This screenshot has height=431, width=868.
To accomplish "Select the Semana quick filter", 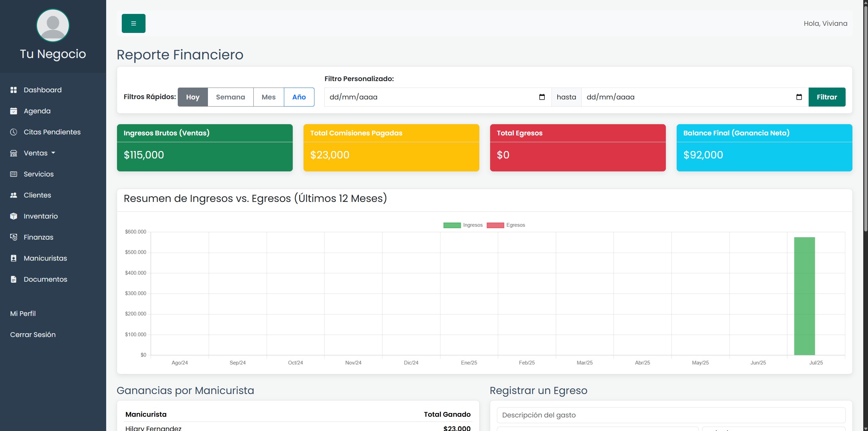I will [x=231, y=97].
